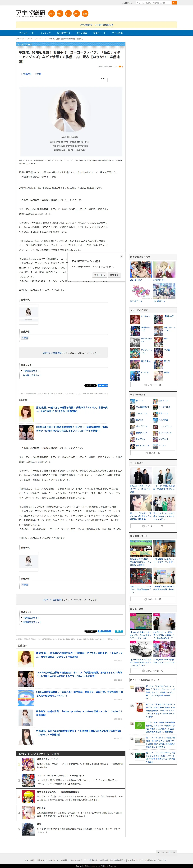
Task: Click the 平野綾 tag under first 関連声優
Action: click(25, 338)
